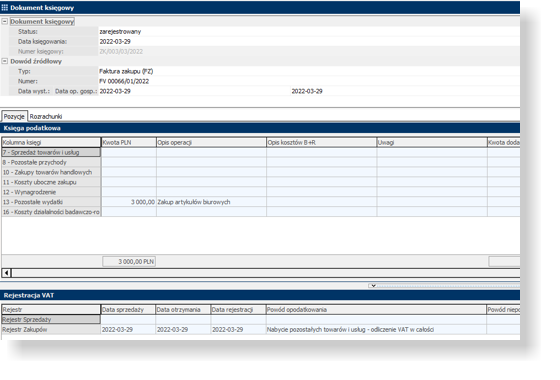Click the 3 000,00 amount cell
Image resolution: width=560 pixels, height=380 pixels.
click(129, 202)
